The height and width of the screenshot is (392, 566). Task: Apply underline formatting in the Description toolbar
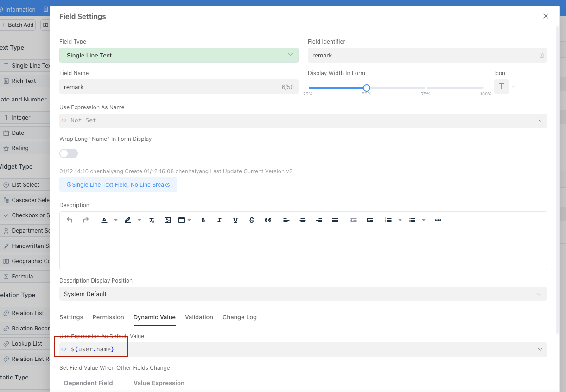click(x=235, y=220)
